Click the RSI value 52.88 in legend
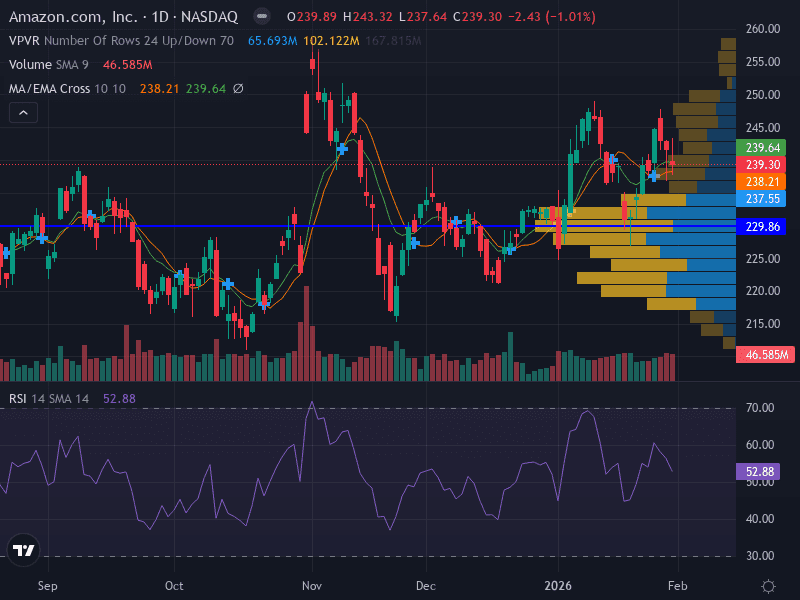 pos(119,398)
